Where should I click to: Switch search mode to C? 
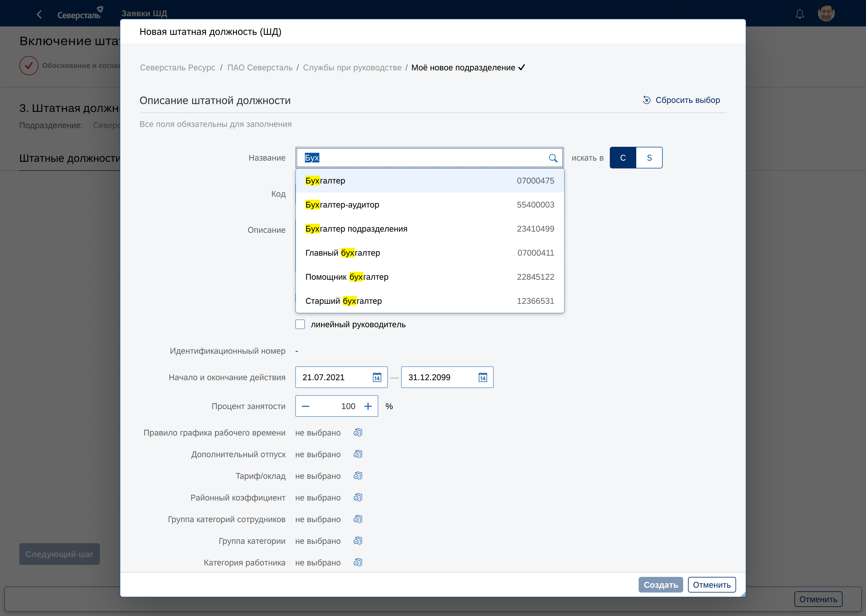point(623,158)
